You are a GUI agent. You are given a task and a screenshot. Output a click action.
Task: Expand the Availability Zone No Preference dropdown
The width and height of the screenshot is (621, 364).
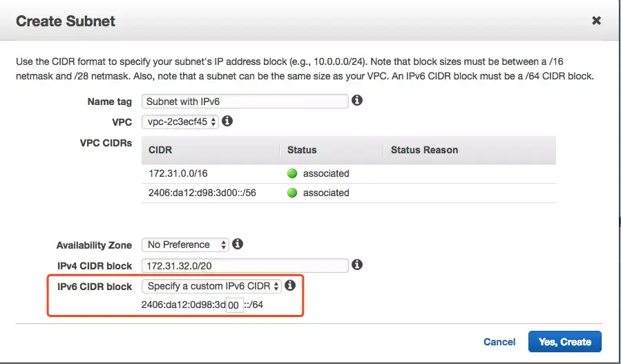click(185, 245)
